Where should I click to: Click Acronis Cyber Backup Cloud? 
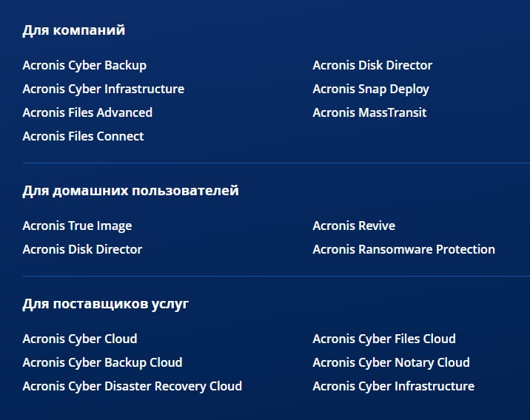pos(102,362)
